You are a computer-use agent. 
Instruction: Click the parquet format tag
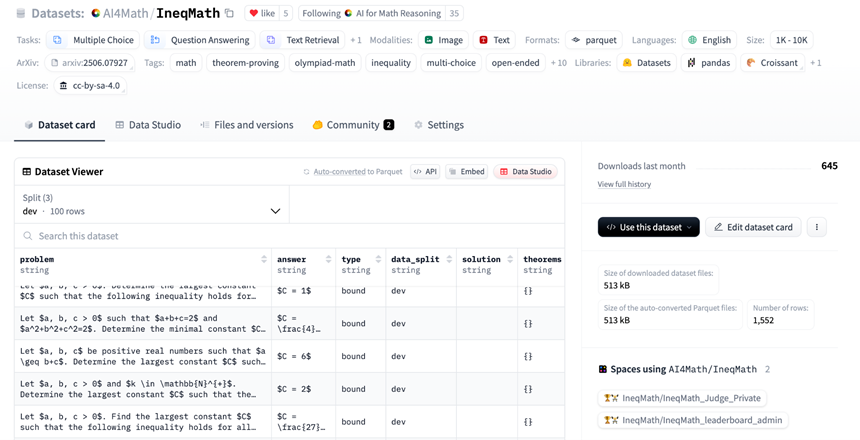[594, 40]
